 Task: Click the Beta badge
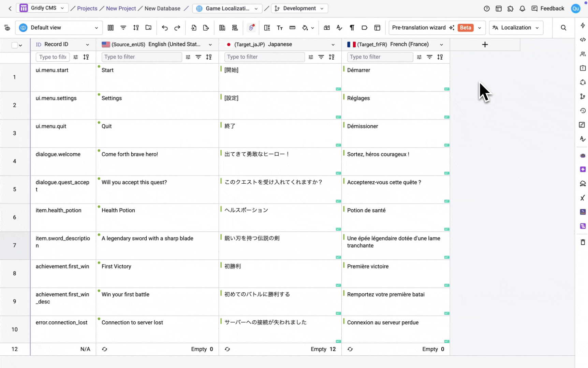(x=466, y=28)
